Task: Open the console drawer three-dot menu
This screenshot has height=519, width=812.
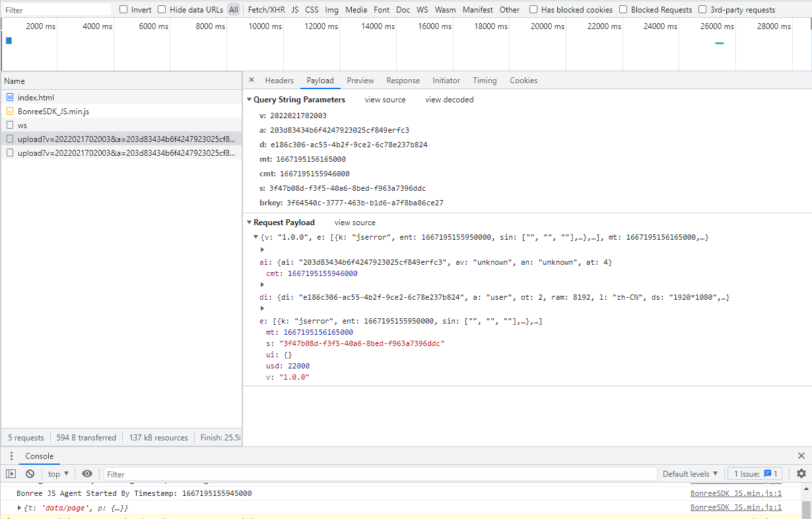Action: click(x=11, y=456)
